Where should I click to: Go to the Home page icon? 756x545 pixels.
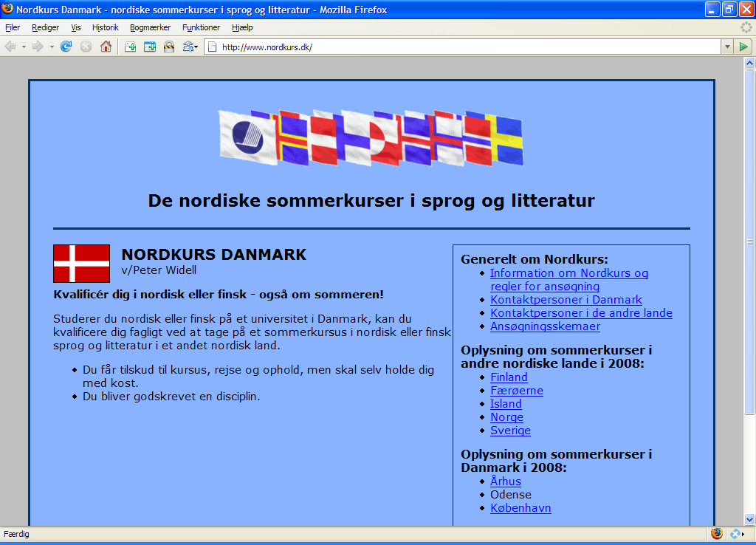pos(106,47)
